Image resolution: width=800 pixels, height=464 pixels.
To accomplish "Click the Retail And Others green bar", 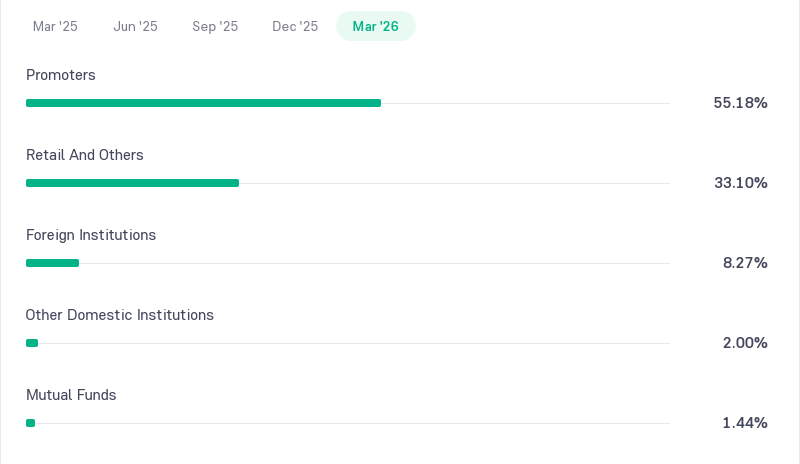I will click(133, 183).
